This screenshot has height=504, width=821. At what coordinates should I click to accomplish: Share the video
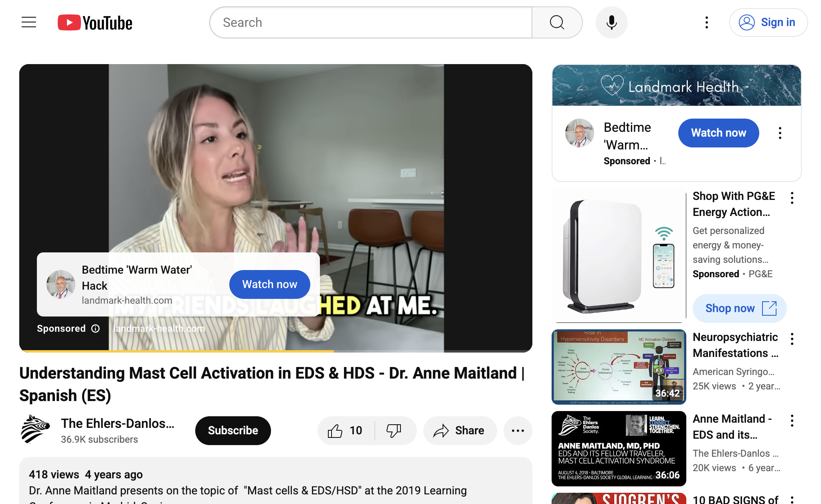click(460, 431)
